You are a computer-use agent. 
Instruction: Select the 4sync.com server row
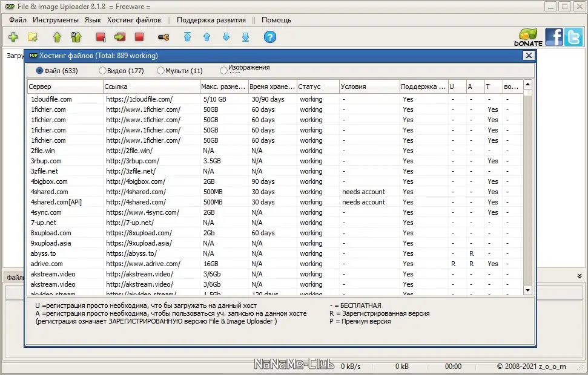(x=276, y=212)
